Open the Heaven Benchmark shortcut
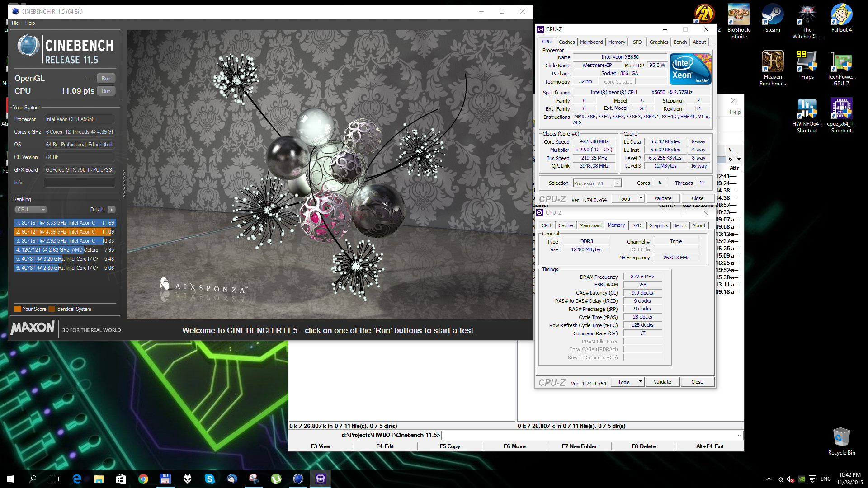This screenshot has width=868, height=488. click(773, 68)
